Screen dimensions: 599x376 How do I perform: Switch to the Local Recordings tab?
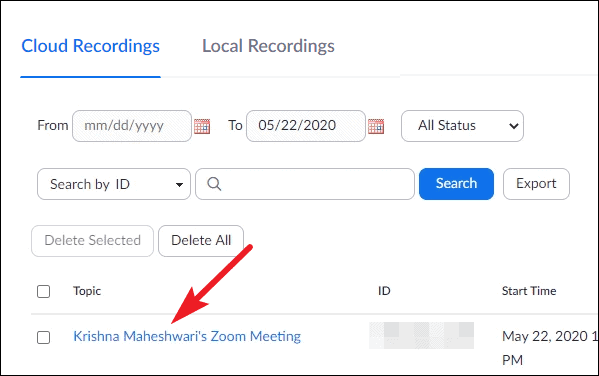(x=268, y=46)
